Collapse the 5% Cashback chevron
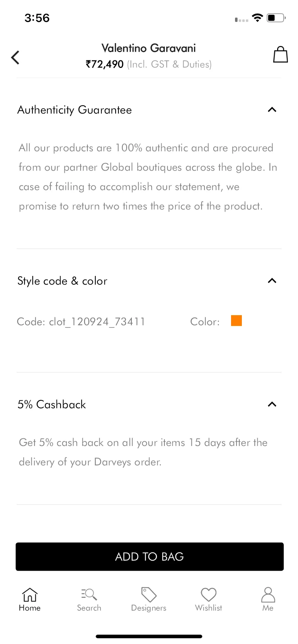 coord(272,404)
